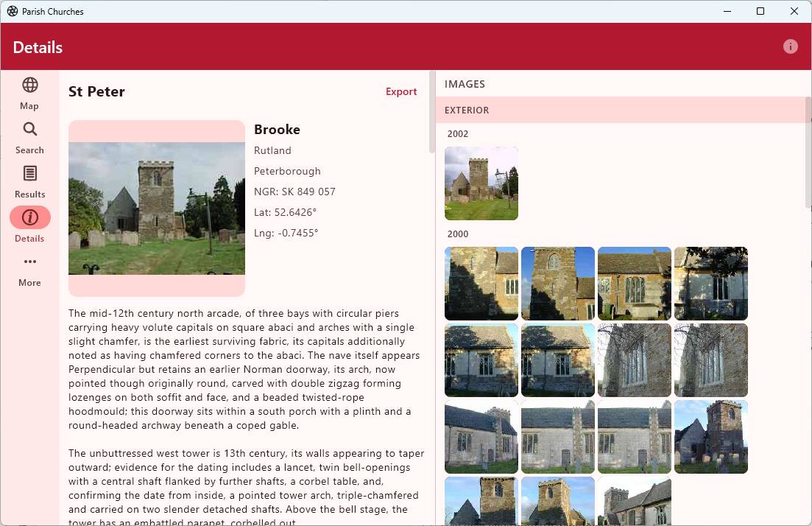Select the Rutland county text
This screenshot has width=812, height=526.
coord(272,151)
